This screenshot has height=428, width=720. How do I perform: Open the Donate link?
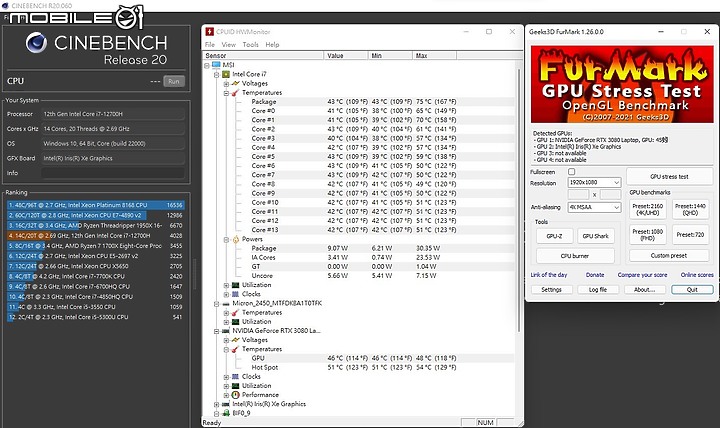point(595,275)
